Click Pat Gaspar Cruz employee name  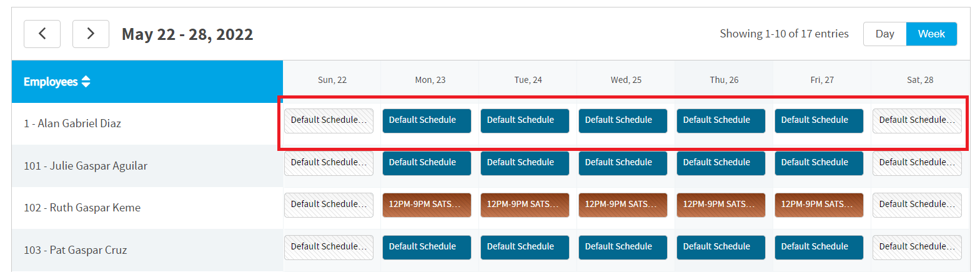tap(76, 250)
